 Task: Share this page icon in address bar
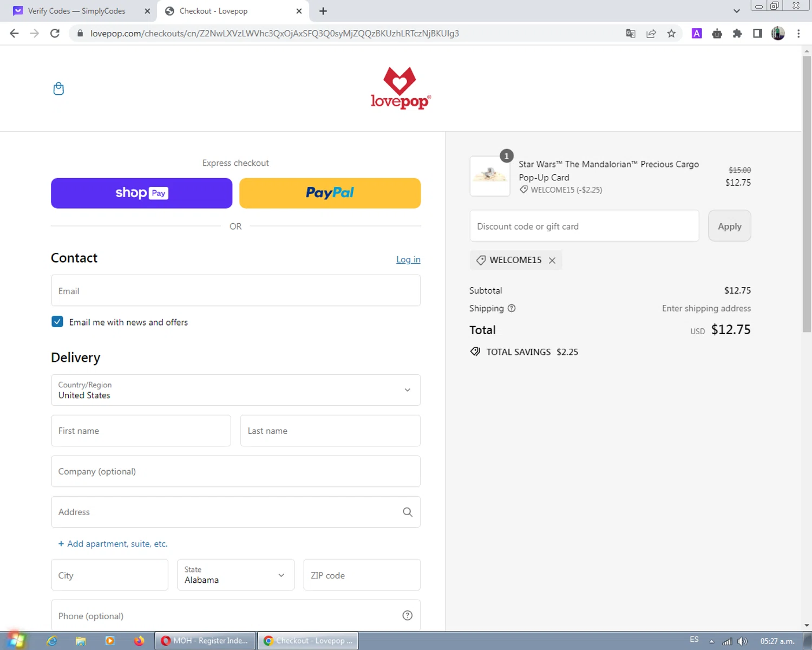pyautogui.click(x=651, y=34)
